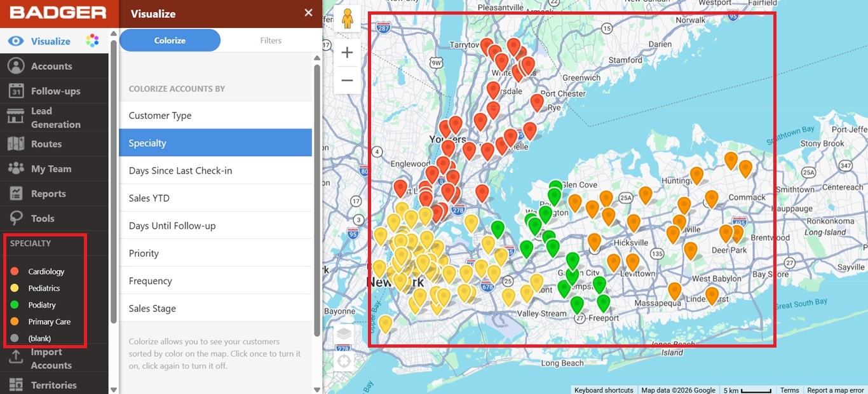Zoom out on the map
868x394 pixels.
click(x=347, y=80)
